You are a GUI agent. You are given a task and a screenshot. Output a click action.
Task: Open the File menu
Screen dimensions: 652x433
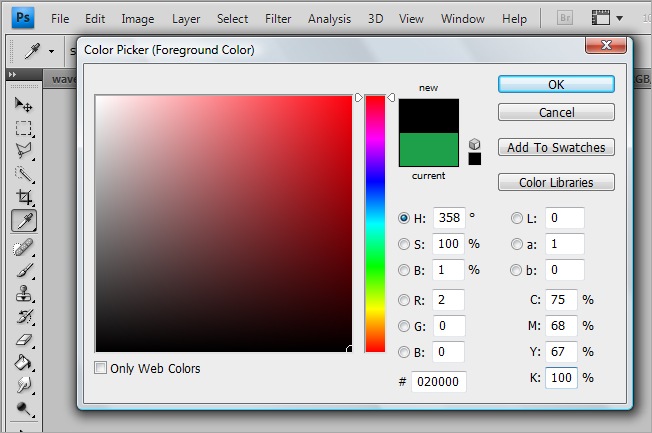click(x=60, y=19)
